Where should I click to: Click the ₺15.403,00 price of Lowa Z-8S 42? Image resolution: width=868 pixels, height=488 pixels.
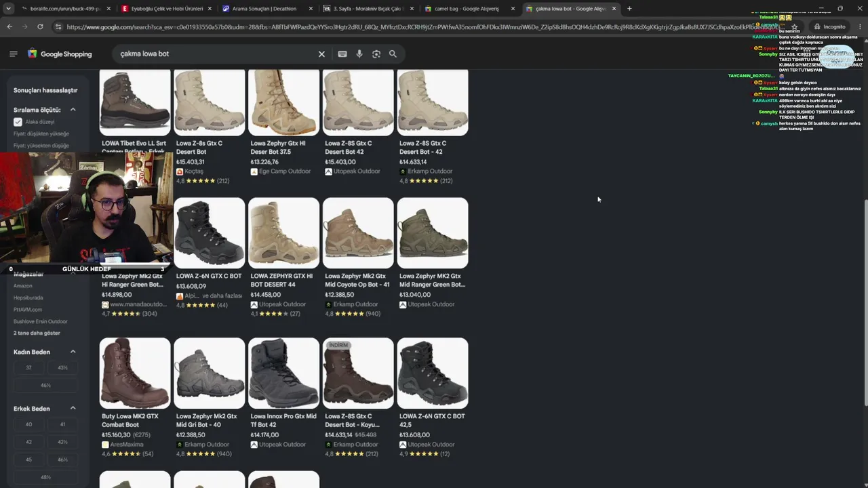click(x=340, y=162)
